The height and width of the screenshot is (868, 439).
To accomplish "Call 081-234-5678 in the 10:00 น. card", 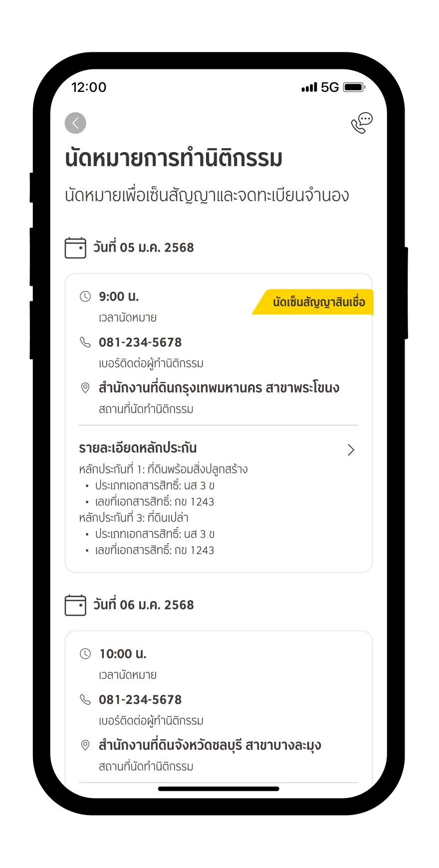I will [x=140, y=700].
